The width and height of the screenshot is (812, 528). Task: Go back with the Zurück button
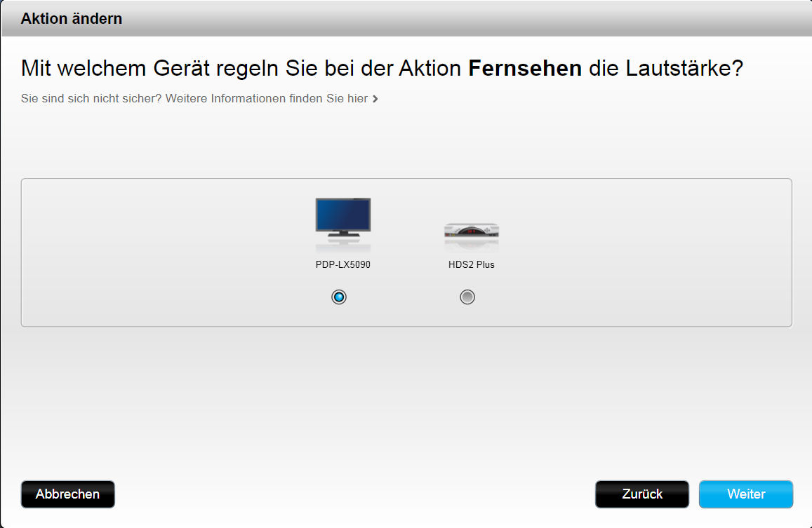coord(641,494)
